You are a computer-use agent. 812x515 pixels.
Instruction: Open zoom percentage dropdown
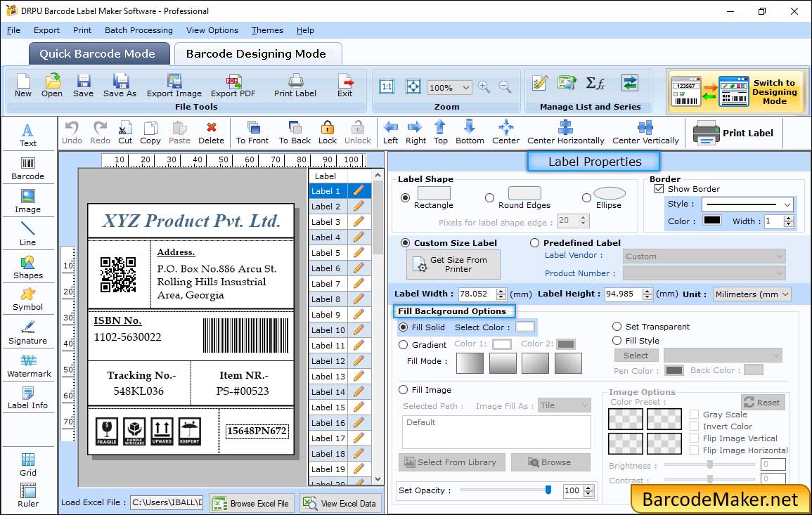click(465, 87)
